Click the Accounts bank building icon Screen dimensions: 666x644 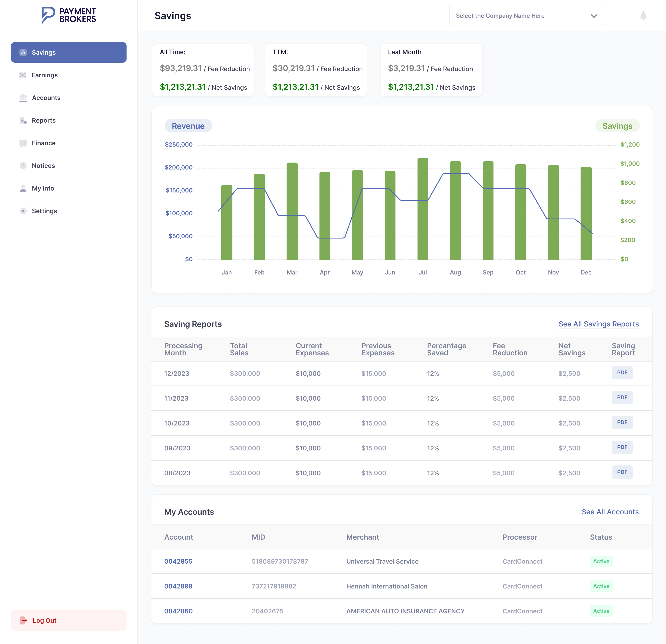pyautogui.click(x=23, y=98)
